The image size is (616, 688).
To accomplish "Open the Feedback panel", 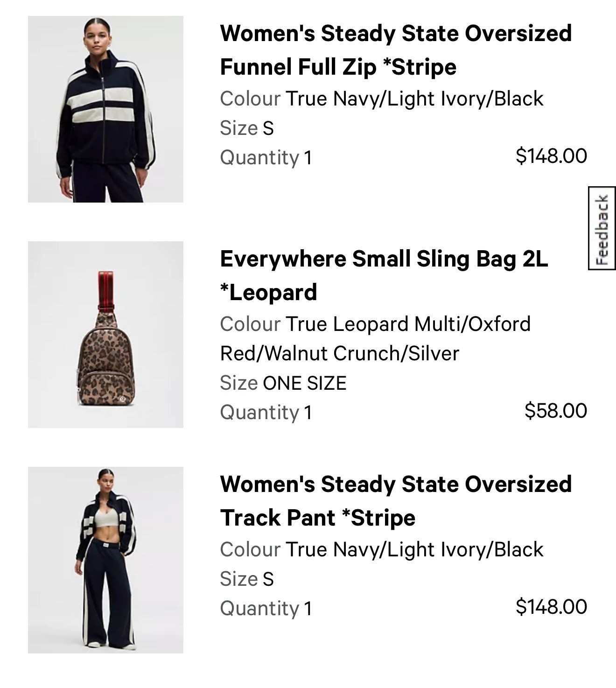I will tap(602, 229).
